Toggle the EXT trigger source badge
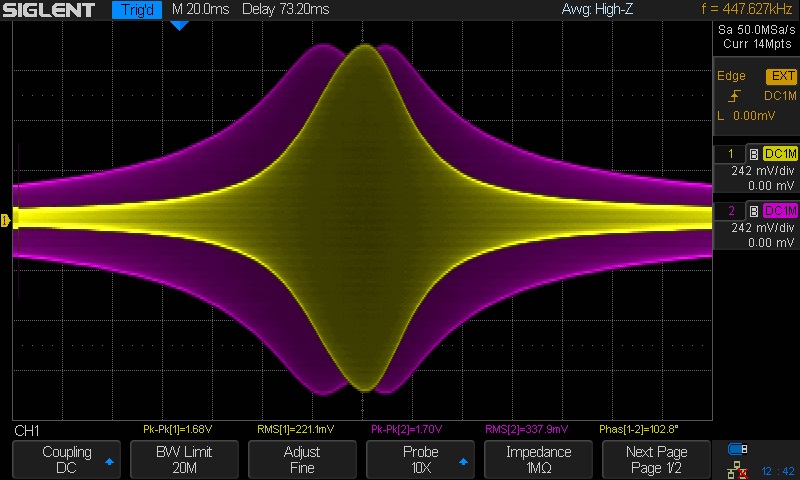 [x=780, y=77]
